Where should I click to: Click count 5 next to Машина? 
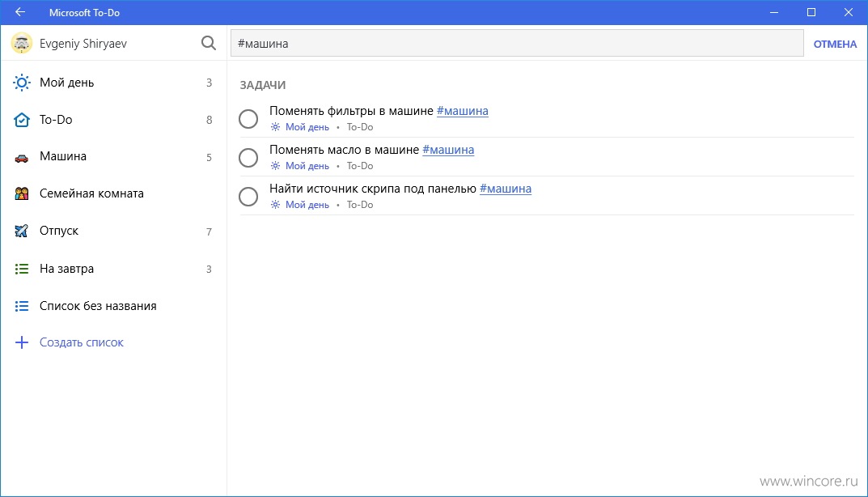[x=209, y=157]
